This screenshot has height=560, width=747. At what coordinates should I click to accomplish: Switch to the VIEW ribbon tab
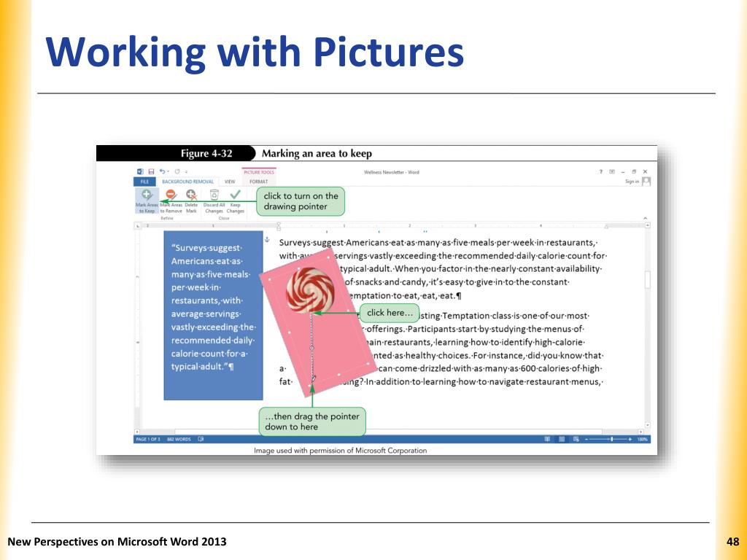pos(230,182)
